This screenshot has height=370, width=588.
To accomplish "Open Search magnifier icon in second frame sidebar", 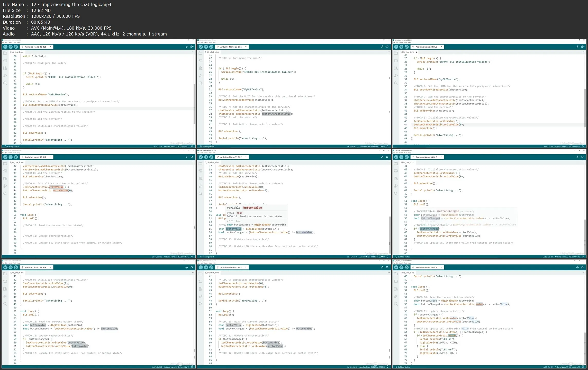I will 201,83.
